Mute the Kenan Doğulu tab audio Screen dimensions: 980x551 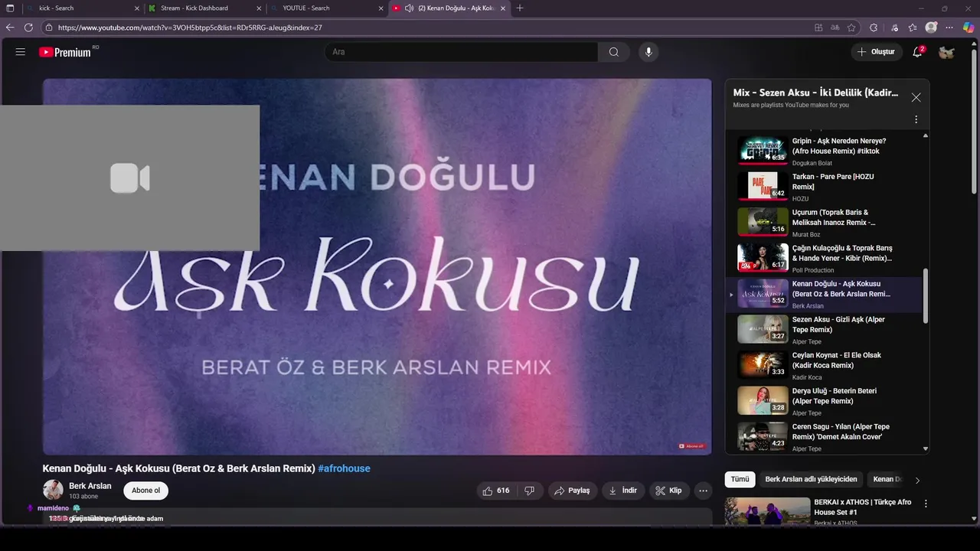409,8
